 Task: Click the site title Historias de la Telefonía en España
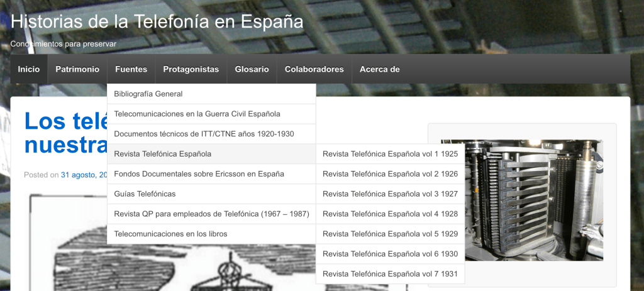157,21
